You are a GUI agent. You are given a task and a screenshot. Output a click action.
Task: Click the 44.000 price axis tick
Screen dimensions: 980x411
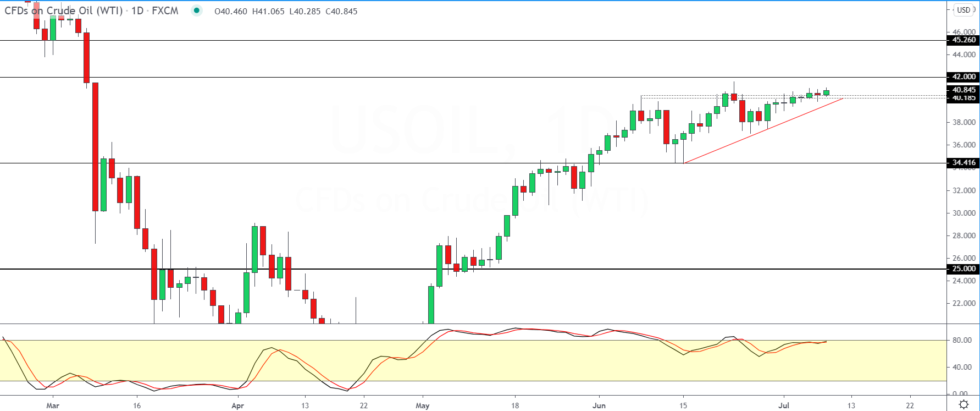pos(964,54)
